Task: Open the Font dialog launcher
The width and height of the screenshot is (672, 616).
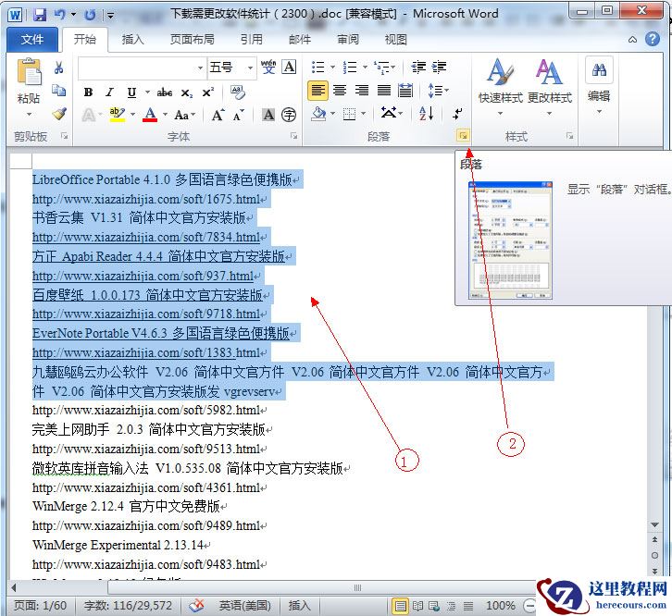Action: tap(294, 136)
